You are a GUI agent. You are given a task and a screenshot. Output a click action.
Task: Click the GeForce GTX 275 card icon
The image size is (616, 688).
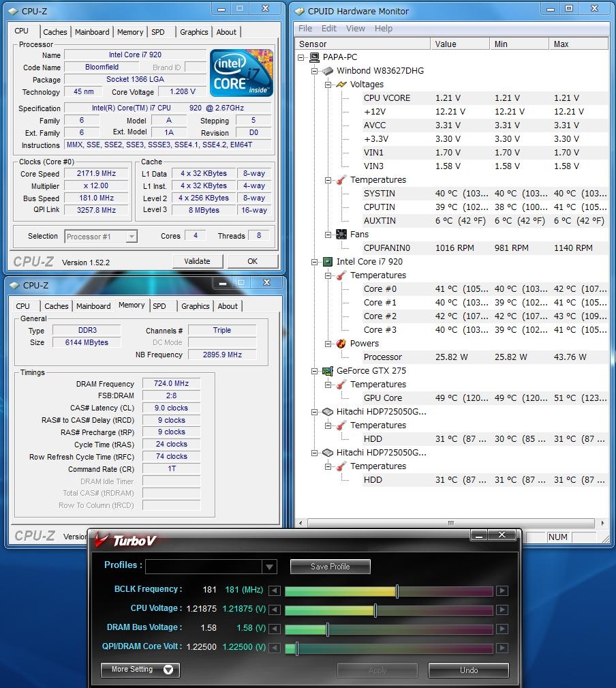click(328, 371)
